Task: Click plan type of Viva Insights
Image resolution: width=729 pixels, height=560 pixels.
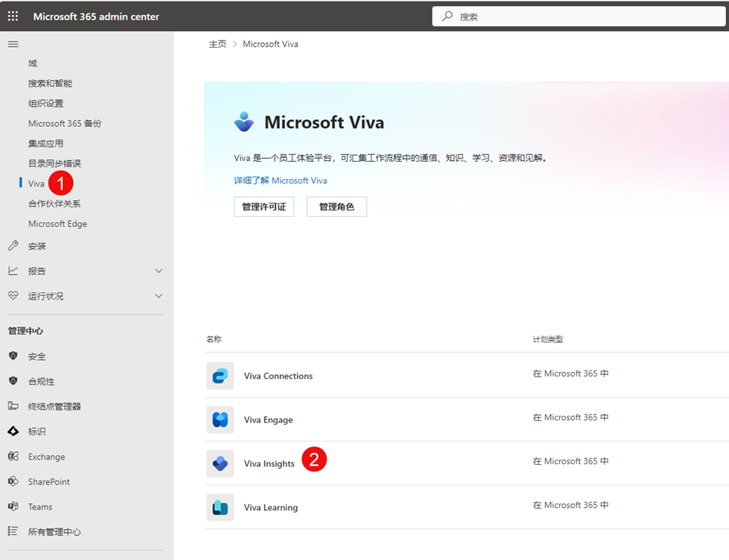Action: click(570, 461)
